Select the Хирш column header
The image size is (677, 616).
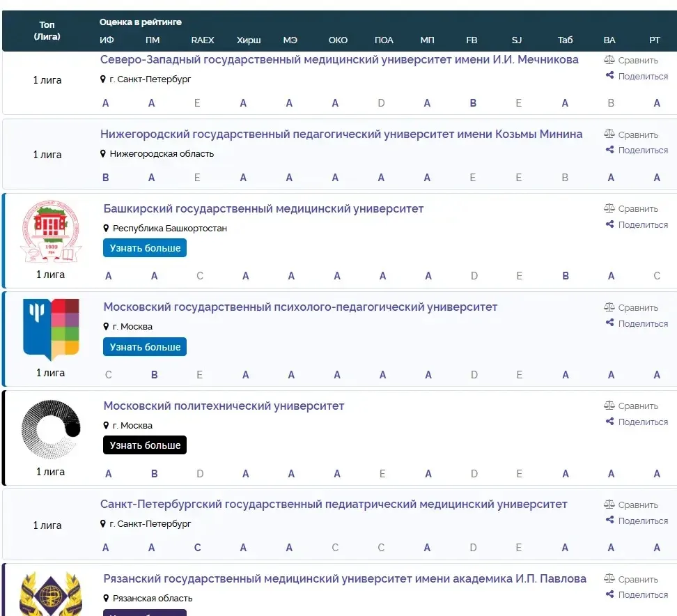pos(249,40)
